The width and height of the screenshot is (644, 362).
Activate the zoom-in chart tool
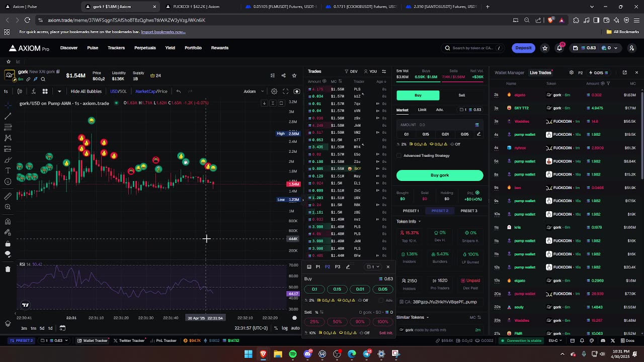point(8,207)
